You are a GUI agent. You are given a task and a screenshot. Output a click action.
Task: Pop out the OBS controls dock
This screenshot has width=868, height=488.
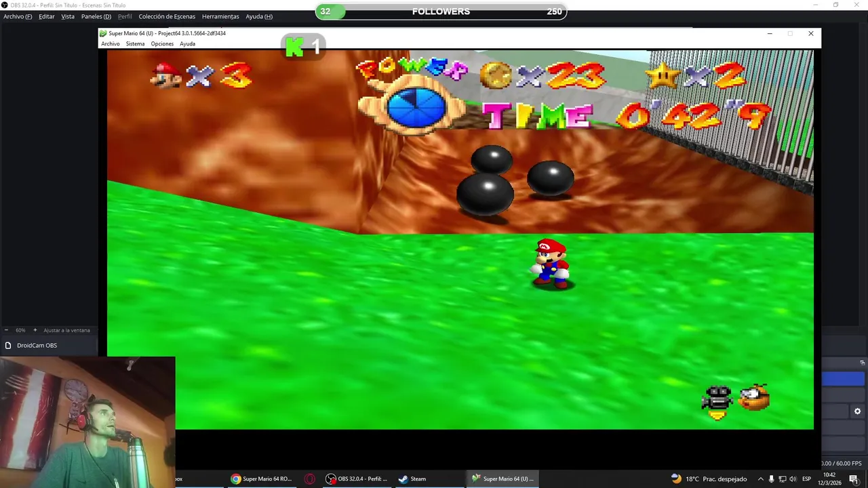(863, 363)
